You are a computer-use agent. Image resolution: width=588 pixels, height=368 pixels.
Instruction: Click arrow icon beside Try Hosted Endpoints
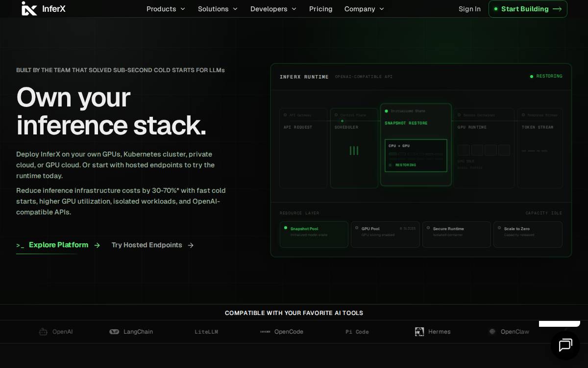coord(191,245)
